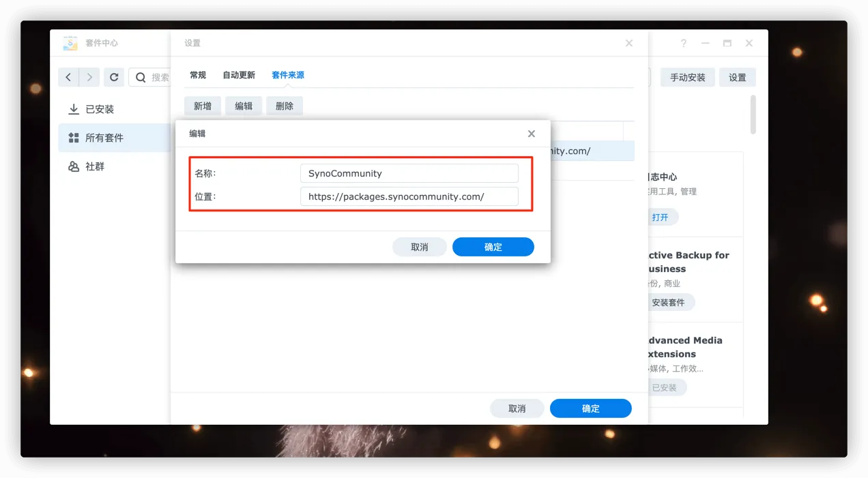Click the 名称 input field
The height and width of the screenshot is (478, 868).
tap(409, 173)
